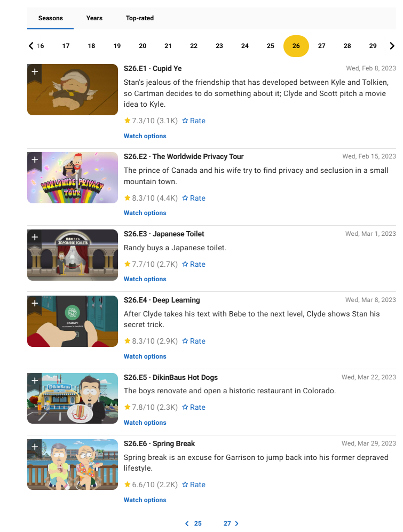Image resolution: width=403 pixels, height=532 pixels.
Task: Switch to the Top-rated tab
Action: tap(140, 18)
